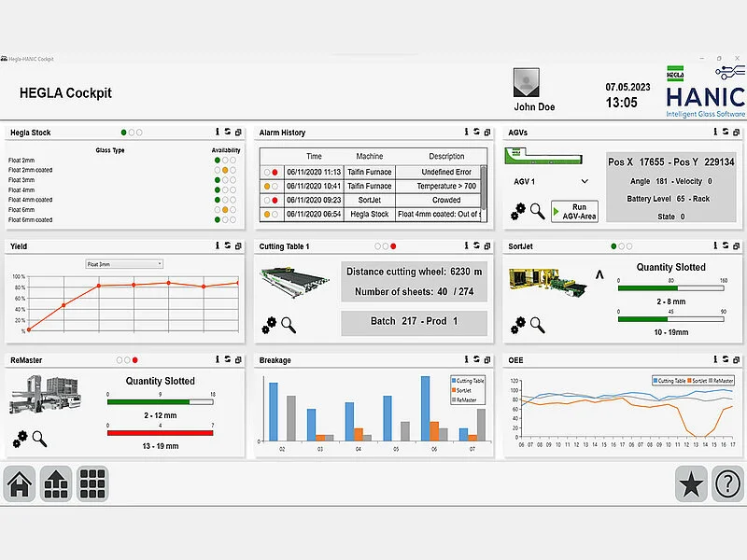
Task: Open the Home screen icon in bottom bar
Action: (20, 483)
